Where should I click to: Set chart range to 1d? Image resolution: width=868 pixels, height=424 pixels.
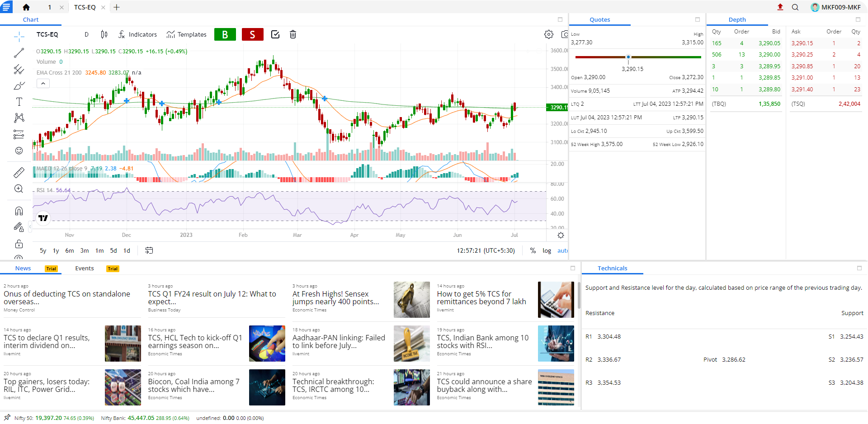(x=127, y=250)
